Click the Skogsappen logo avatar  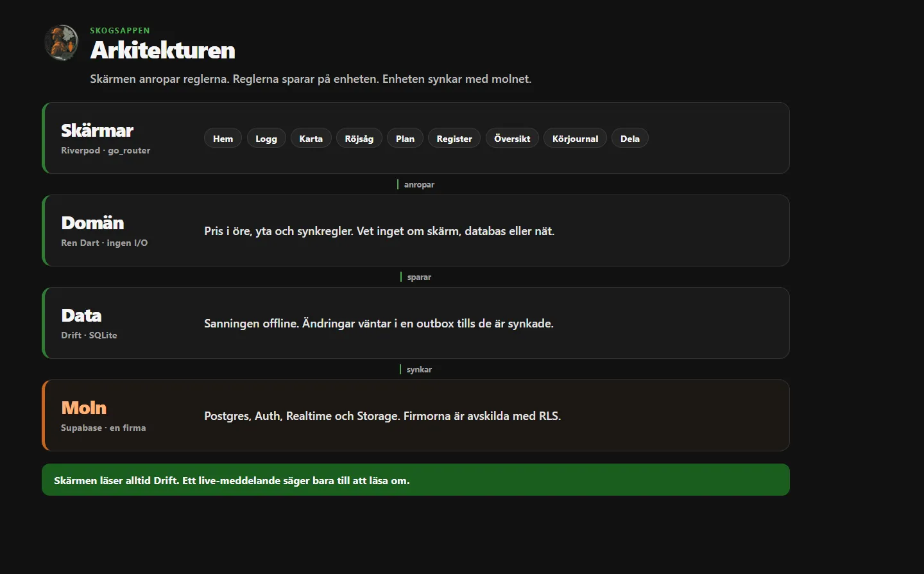coord(62,43)
